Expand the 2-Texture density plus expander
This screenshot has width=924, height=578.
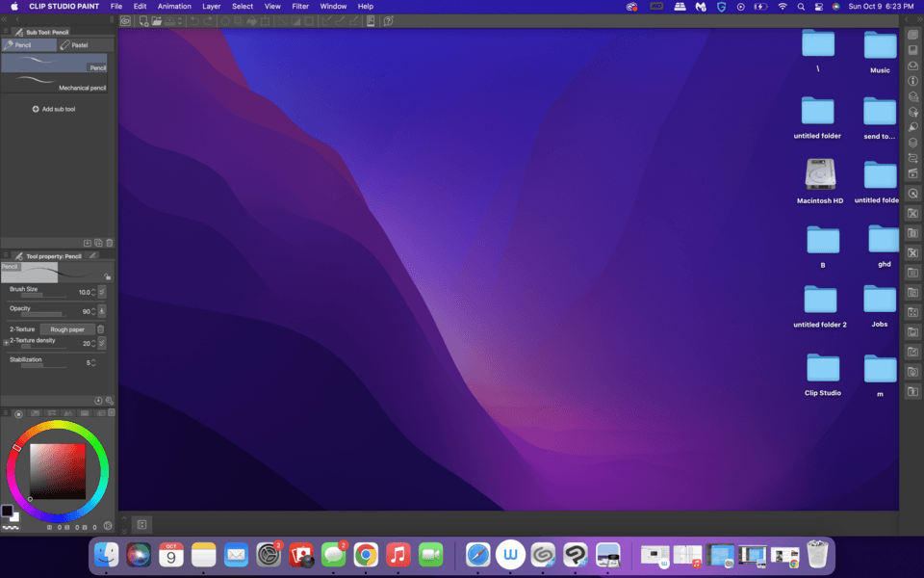point(6,343)
